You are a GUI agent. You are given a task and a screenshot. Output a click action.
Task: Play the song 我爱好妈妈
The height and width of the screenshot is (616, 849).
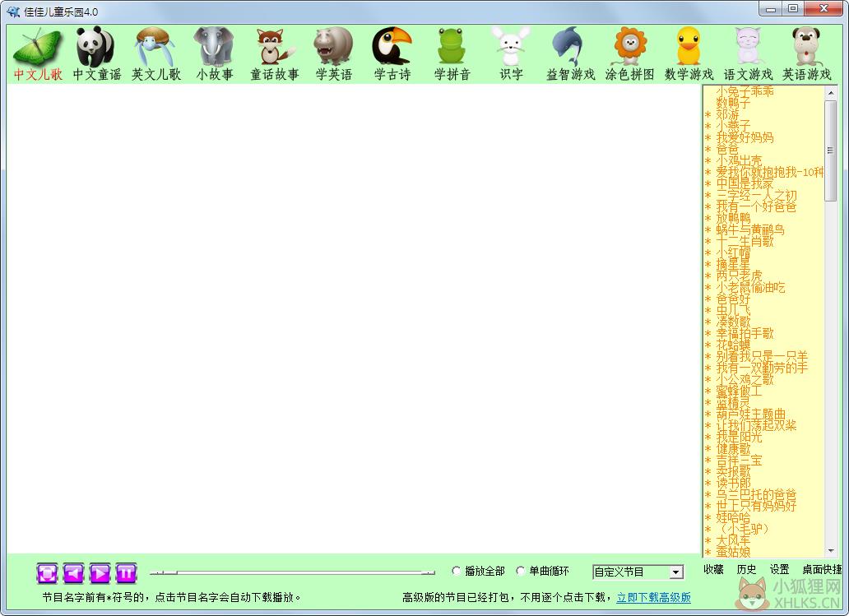click(x=745, y=137)
